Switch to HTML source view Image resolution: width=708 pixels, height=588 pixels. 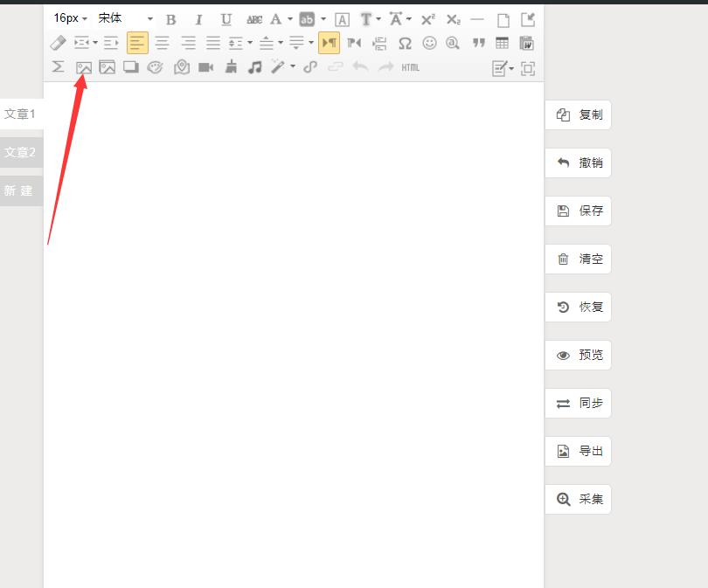tap(411, 67)
